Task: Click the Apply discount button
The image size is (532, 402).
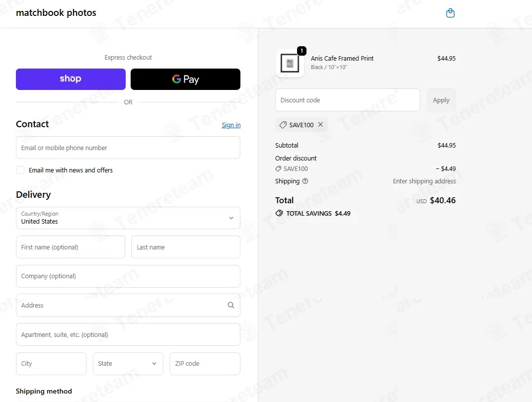Action: click(441, 100)
